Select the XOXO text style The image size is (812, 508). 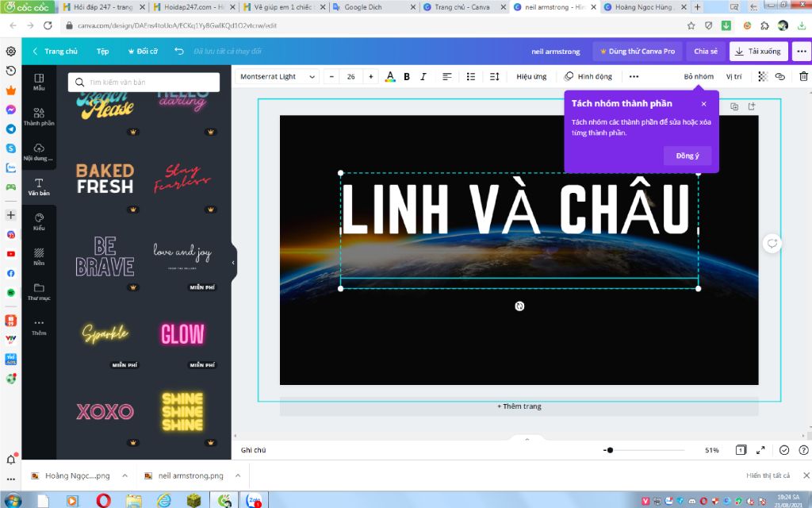tap(105, 412)
